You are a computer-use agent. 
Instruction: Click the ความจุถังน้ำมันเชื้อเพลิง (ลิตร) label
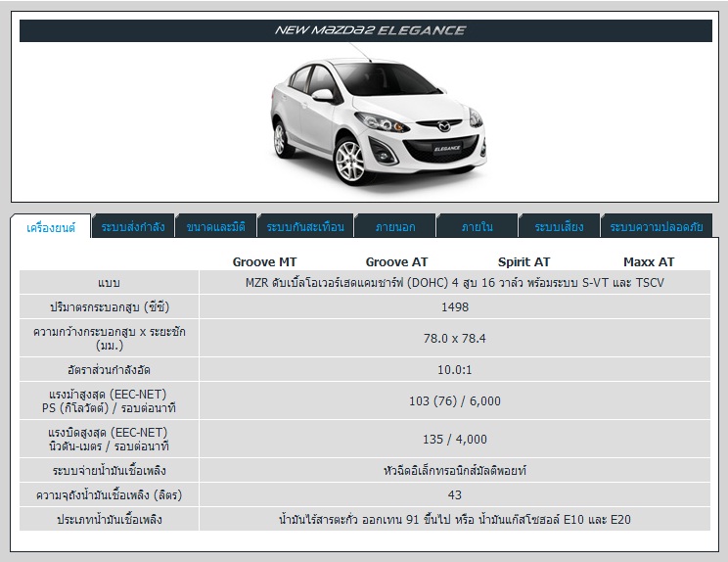pos(110,494)
